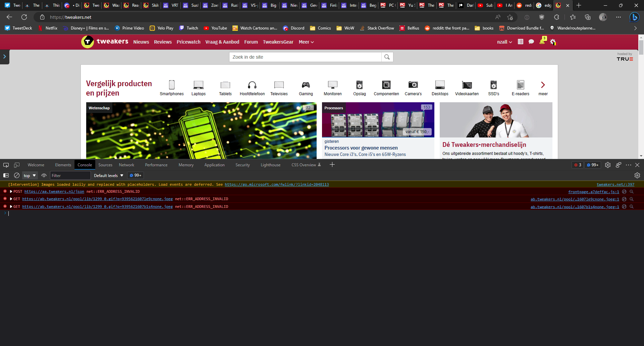Open the top frame context dropdown
Image resolution: width=644 pixels, height=346 pixels.
coord(30,175)
